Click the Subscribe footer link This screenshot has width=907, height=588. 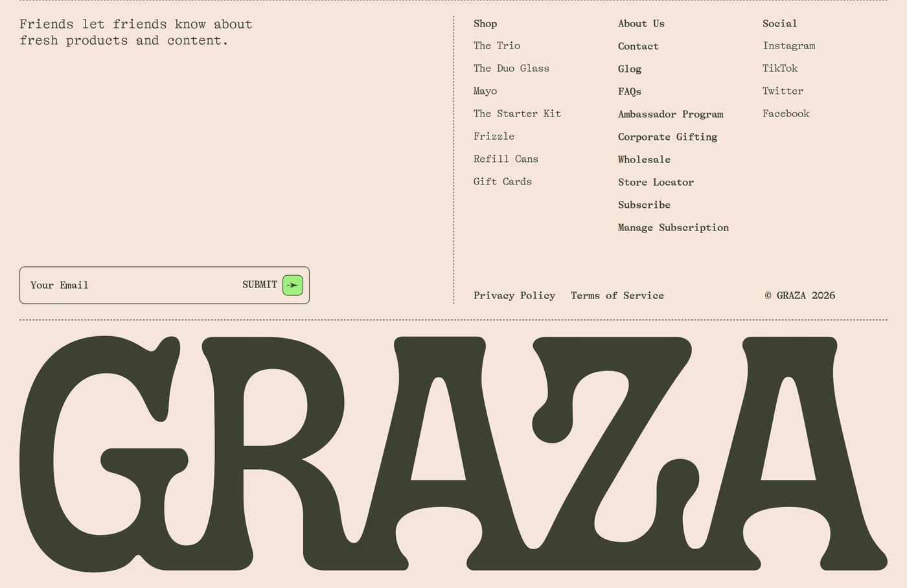tap(644, 205)
